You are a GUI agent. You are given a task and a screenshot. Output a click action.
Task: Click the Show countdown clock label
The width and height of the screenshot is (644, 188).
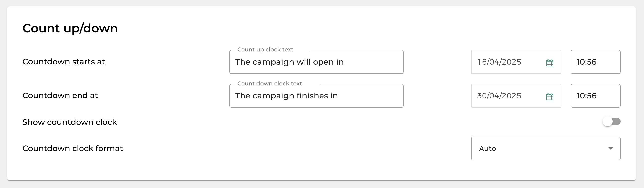[70, 122]
